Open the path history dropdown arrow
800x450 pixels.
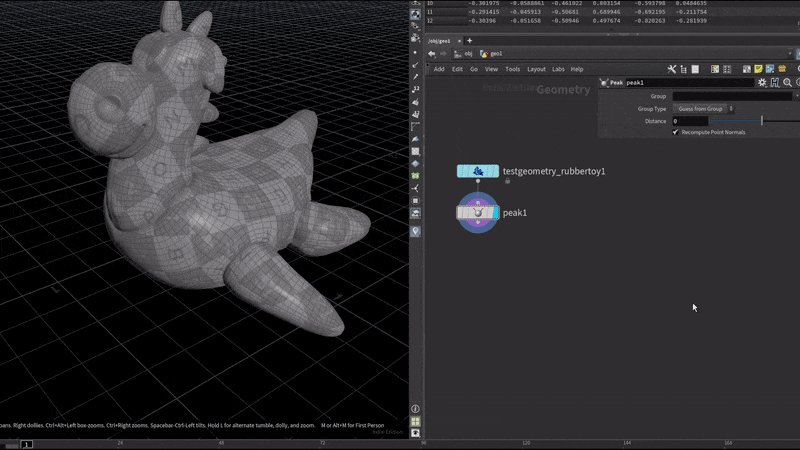(790, 54)
